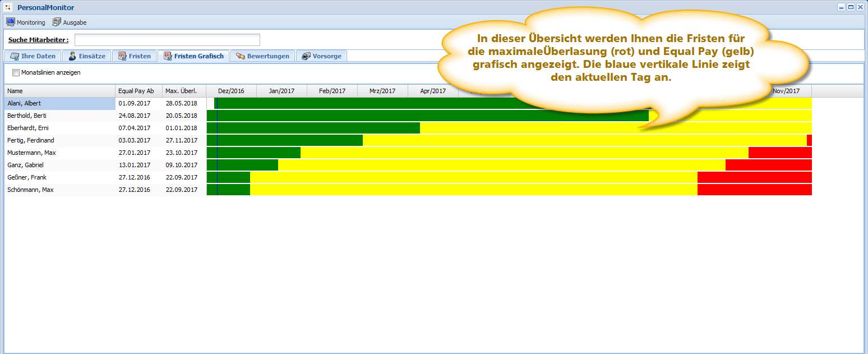The width and height of the screenshot is (868, 354).
Task: Click red bar segment of Geßner, Frank
Action: pos(754,177)
